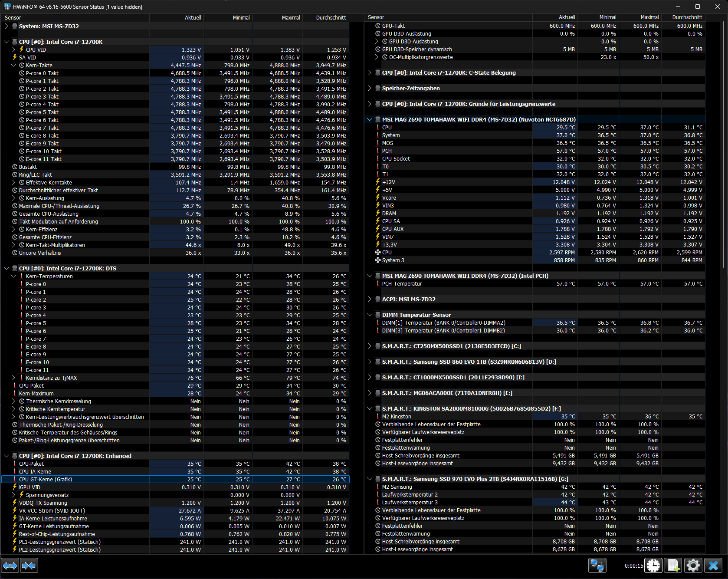728x579 pixels.
Task: Collapse the Nuvoton NCT6687D sensor group
Action: (370, 120)
